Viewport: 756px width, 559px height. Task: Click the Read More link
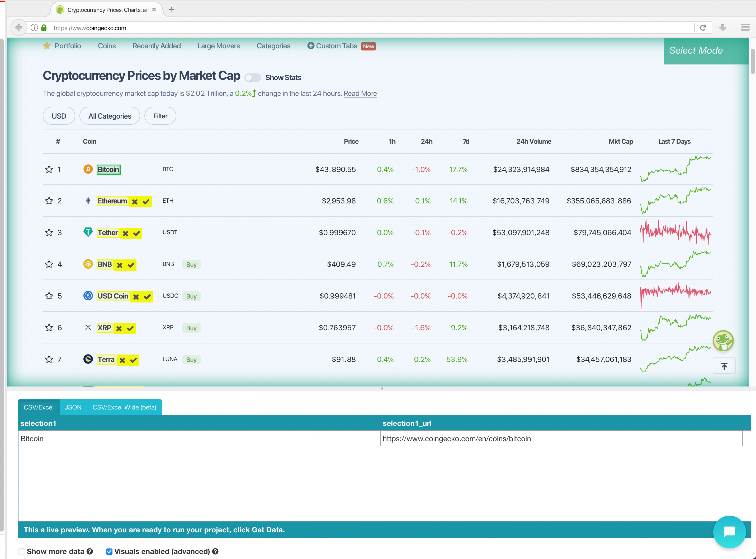click(x=360, y=94)
